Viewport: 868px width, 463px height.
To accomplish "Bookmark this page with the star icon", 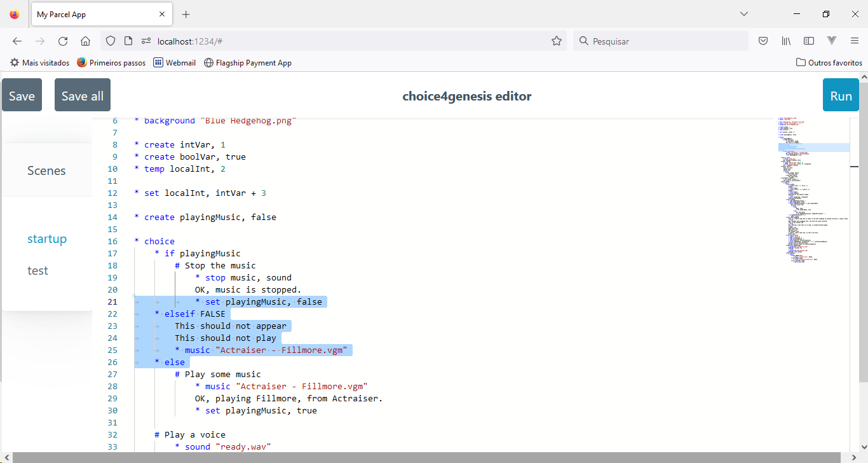I will tap(557, 41).
